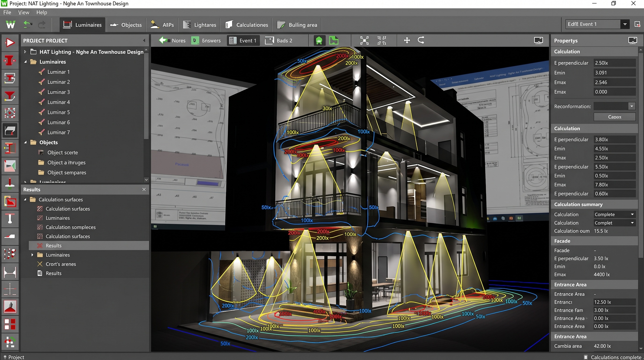Click the red-white four squares sidebar icon
Image resolution: width=644 pixels, height=360 pixels.
point(10,324)
